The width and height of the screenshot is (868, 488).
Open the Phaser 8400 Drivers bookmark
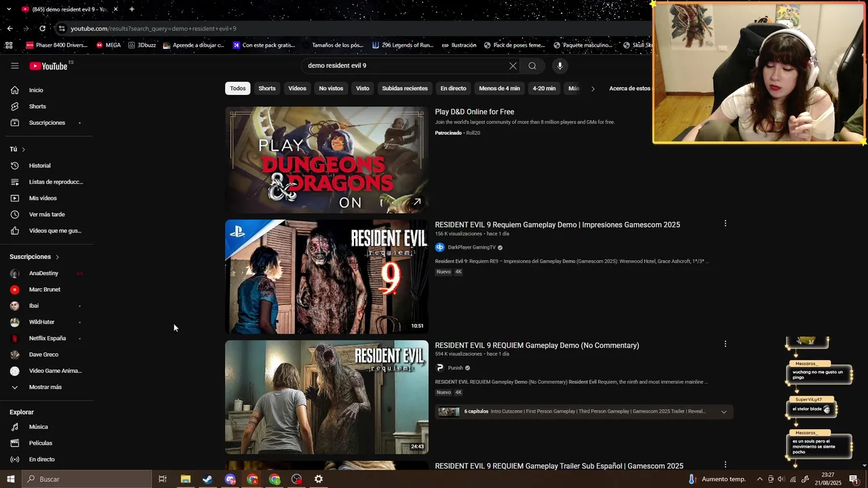click(x=57, y=45)
